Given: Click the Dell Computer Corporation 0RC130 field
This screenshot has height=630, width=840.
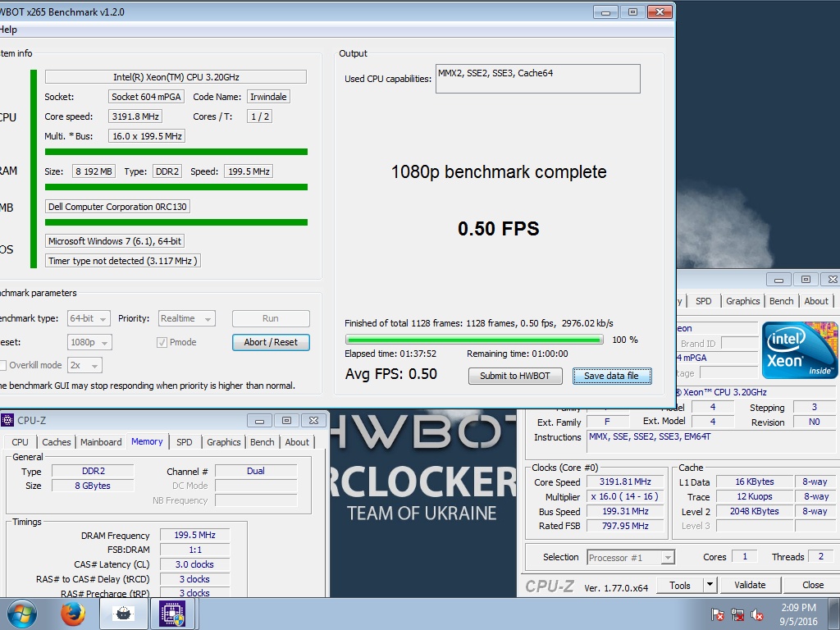Looking at the screenshot, I should [x=117, y=207].
